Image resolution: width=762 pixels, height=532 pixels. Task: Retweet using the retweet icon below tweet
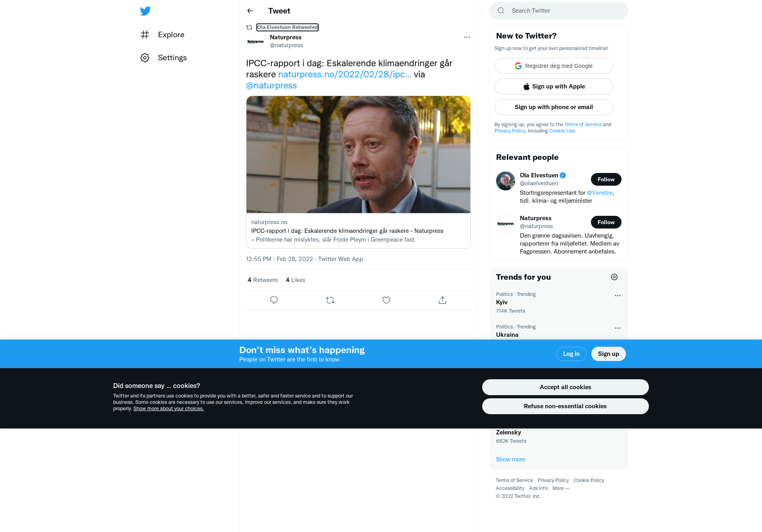[x=330, y=300]
